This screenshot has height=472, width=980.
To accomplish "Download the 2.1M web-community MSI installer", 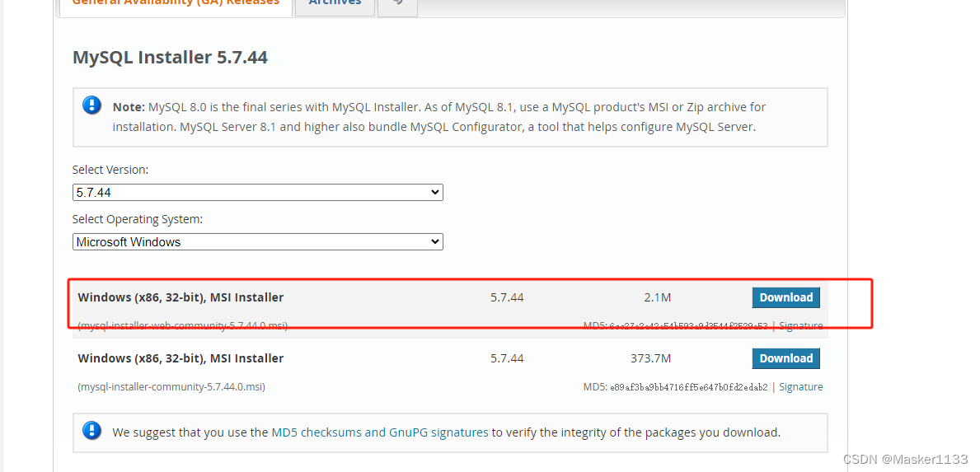I will 785,297.
